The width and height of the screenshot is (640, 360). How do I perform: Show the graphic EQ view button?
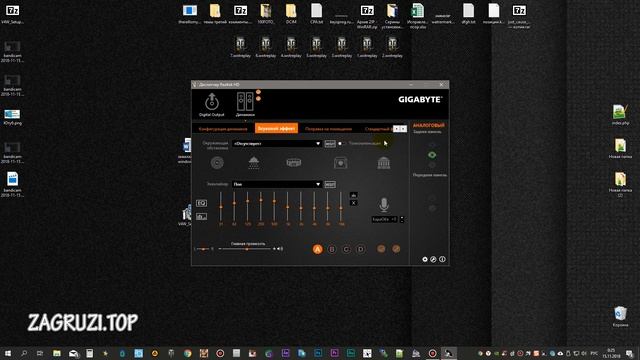[x=201, y=203]
